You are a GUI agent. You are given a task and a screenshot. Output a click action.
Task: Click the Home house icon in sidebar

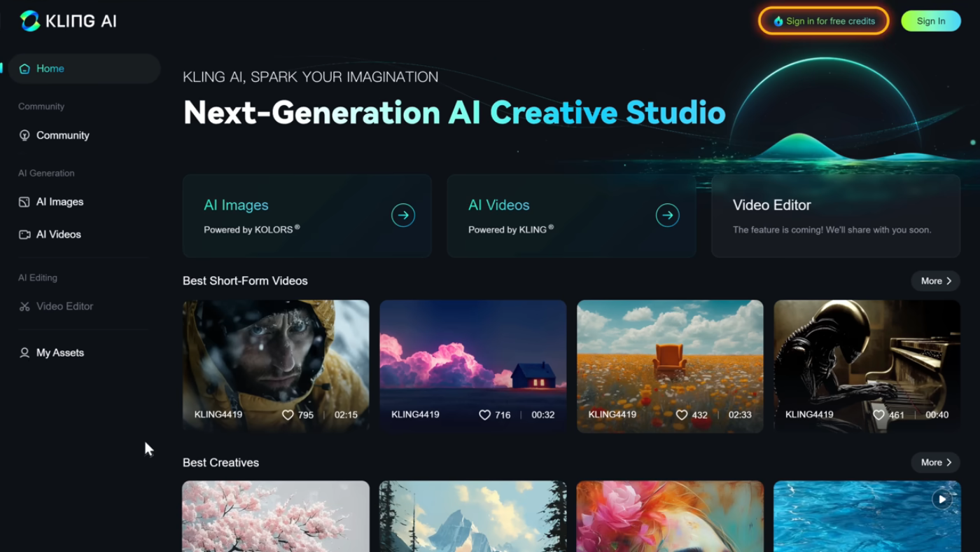click(x=24, y=69)
